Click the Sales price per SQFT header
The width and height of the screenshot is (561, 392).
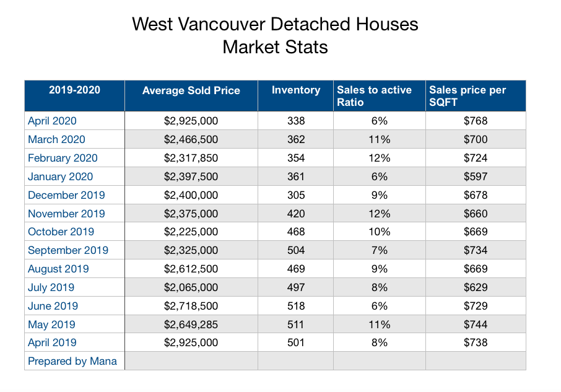tap(468, 95)
